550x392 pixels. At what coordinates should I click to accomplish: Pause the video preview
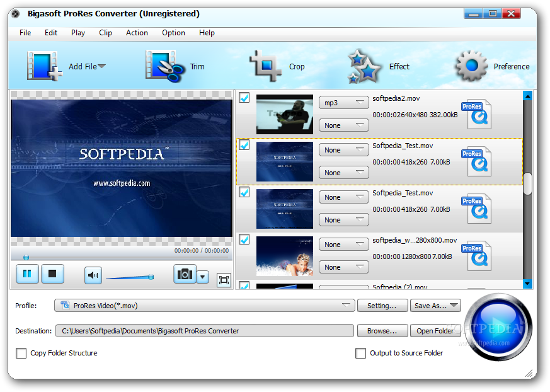27,274
